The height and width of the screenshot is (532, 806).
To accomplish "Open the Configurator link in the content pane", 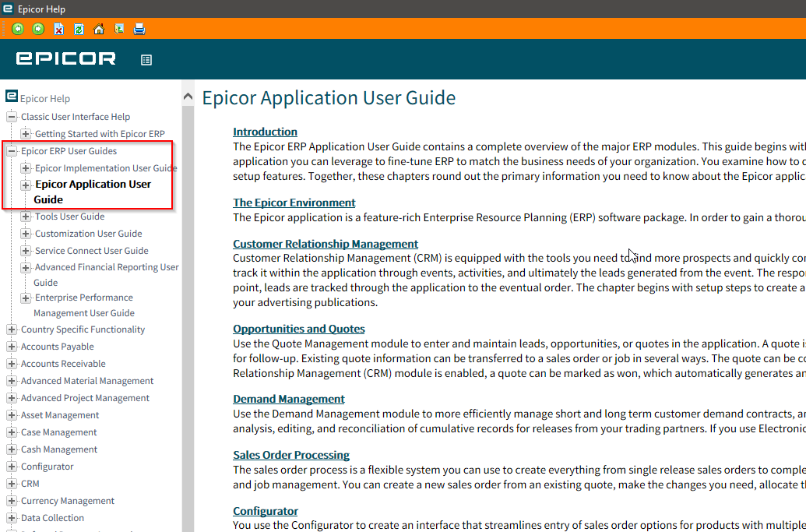I will tap(266, 511).
